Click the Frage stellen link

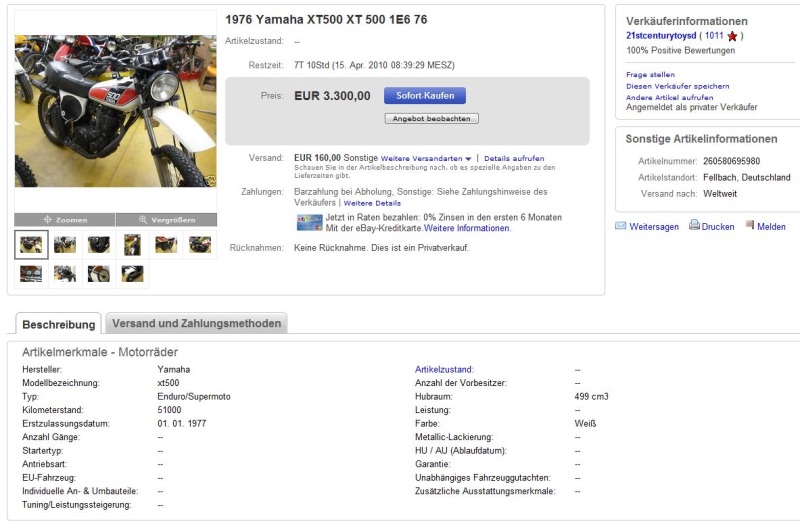click(650, 74)
